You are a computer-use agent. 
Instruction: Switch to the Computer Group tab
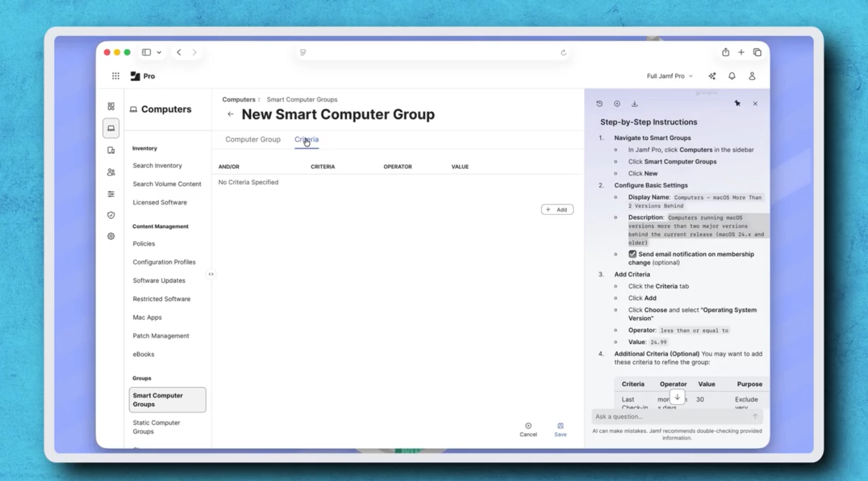[253, 140]
